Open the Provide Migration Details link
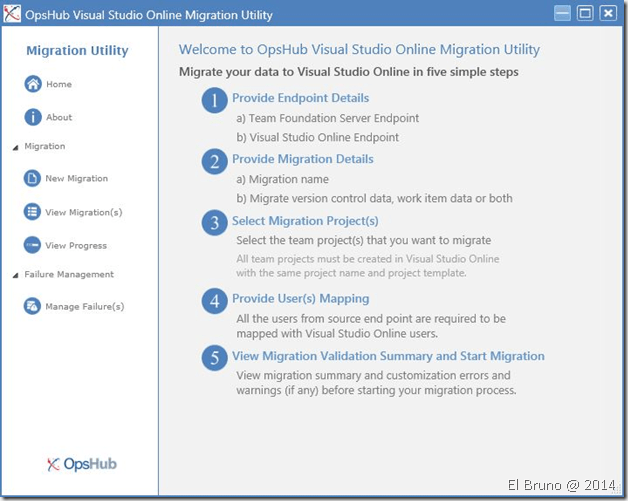 302,159
